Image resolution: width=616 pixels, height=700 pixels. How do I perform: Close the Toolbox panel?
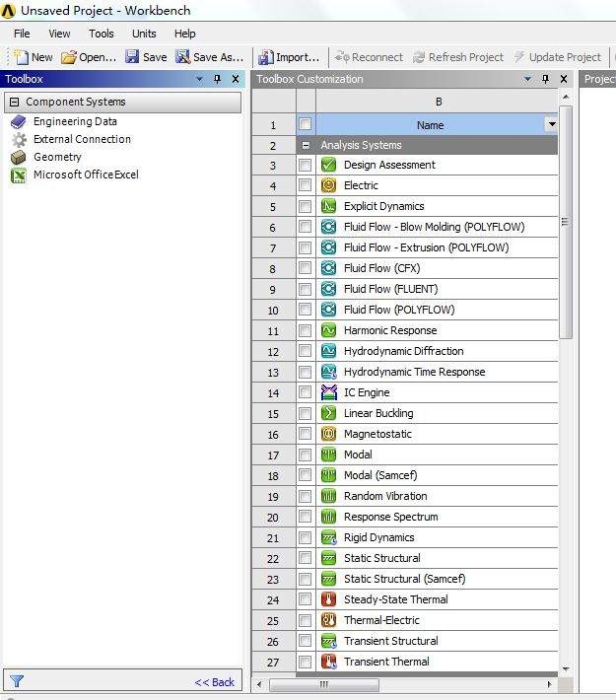[236, 79]
